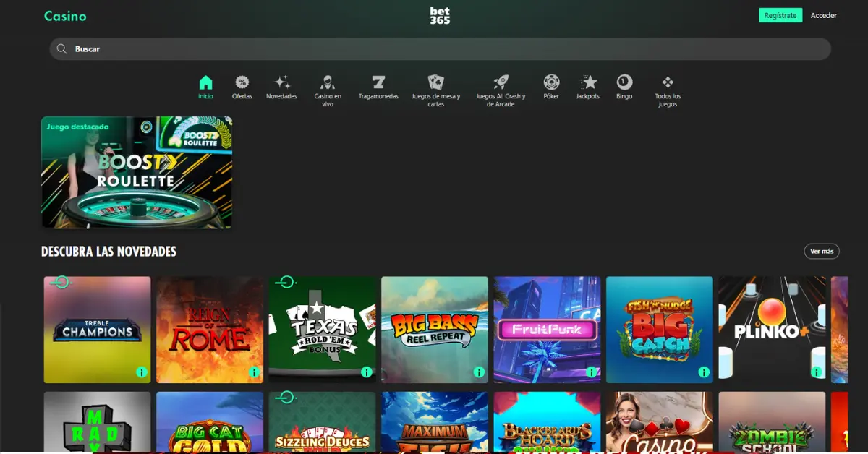The width and height of the screenshot is (868, 454).
Task: Open the Ofertas percent icon
Action: (x=242, y=82)
